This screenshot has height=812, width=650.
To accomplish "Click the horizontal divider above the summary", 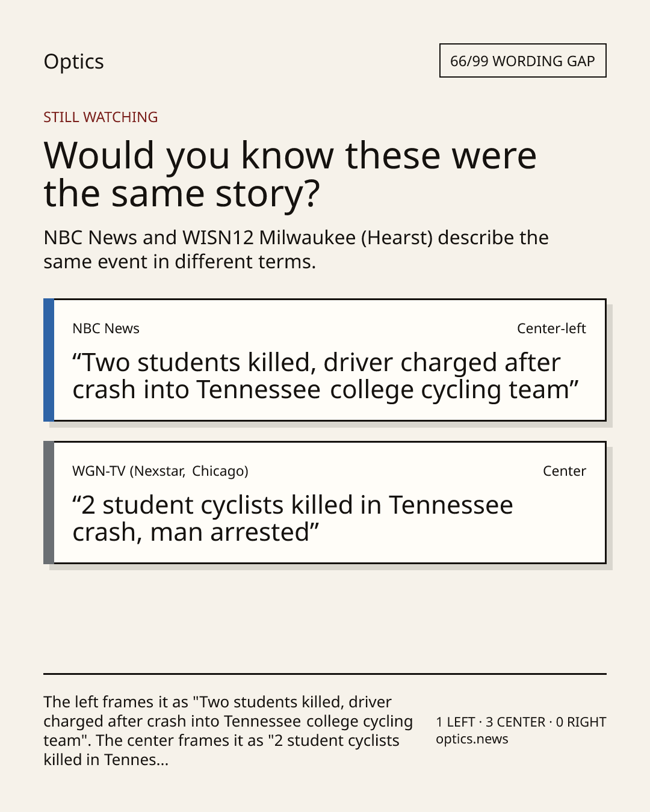I will (x=325, y=674).
